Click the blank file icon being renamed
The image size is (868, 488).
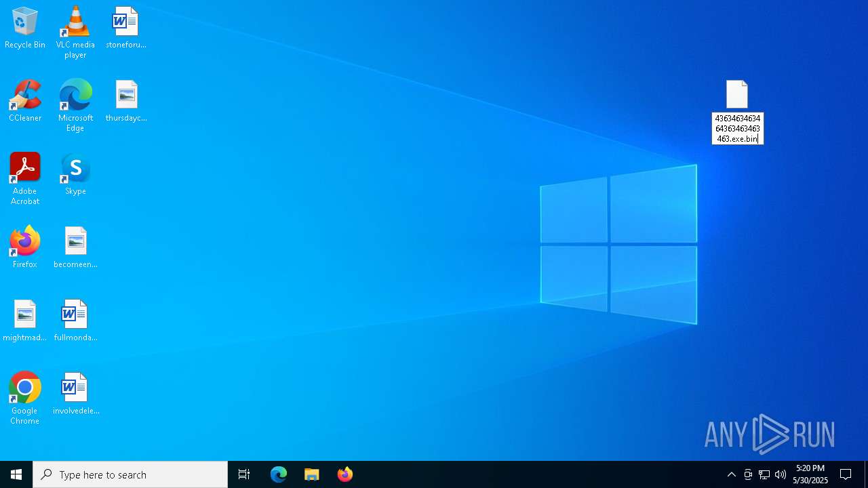[x=737, y=94]
